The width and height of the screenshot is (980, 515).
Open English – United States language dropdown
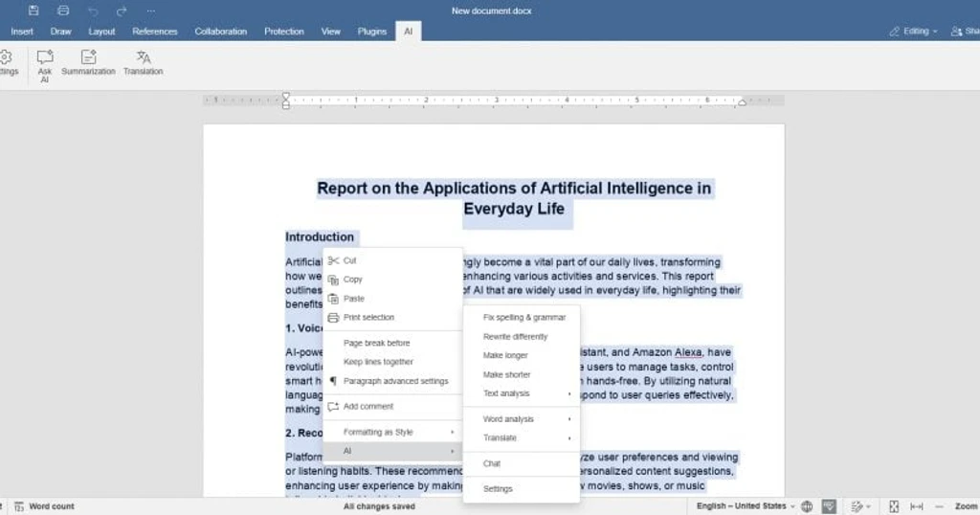745,506
